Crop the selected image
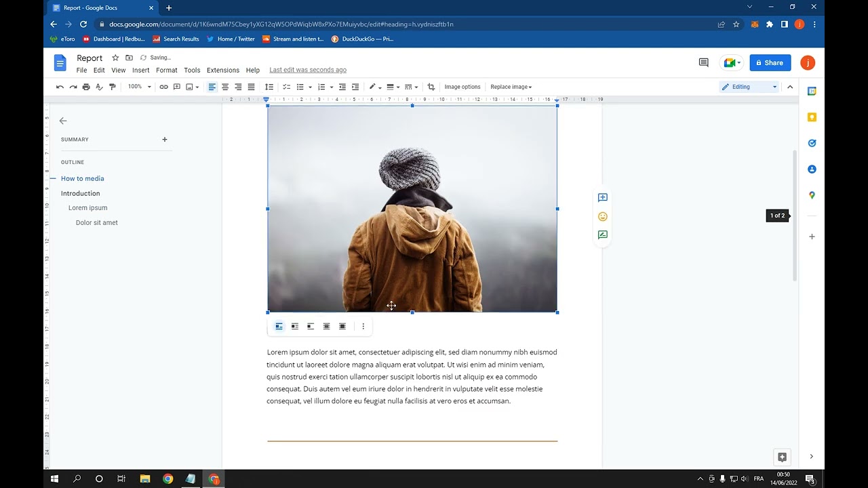The height and width of the screenshot is (488, 868). point(431,87)
